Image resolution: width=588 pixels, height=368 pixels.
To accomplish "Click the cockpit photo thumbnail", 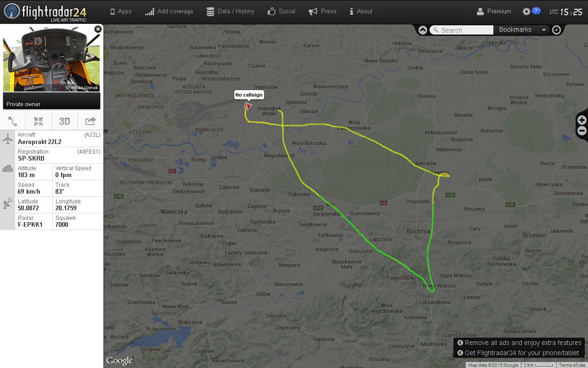I will (51, 59).
